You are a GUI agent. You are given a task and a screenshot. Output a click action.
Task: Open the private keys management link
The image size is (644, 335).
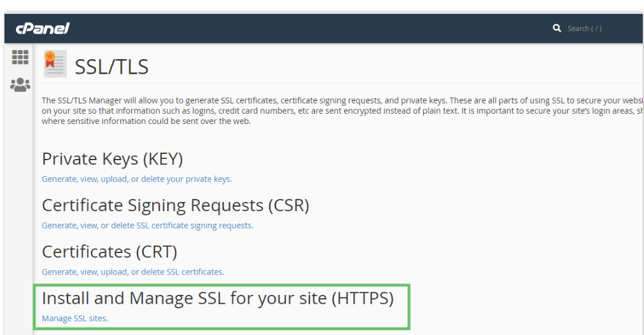[137, 179]
